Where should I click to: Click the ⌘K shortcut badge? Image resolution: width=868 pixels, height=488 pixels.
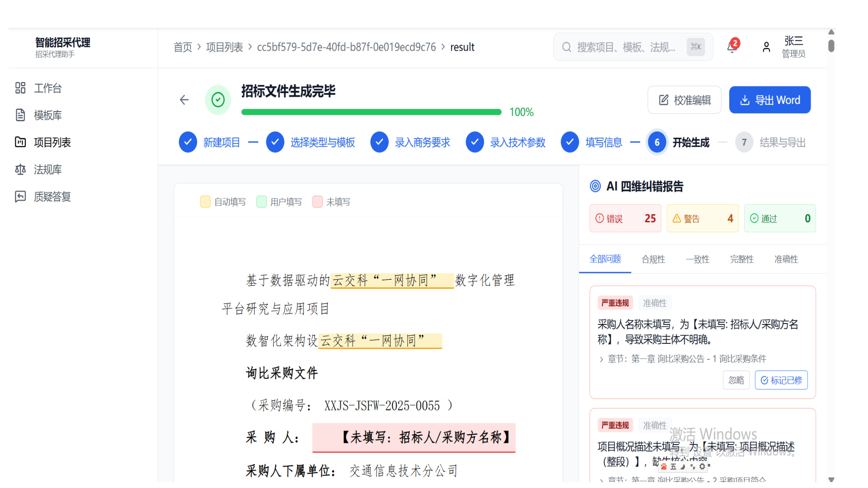click(696, 47)
